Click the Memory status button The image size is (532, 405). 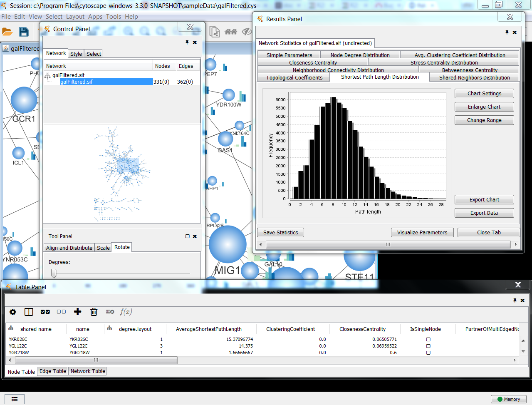coord(508,399)
